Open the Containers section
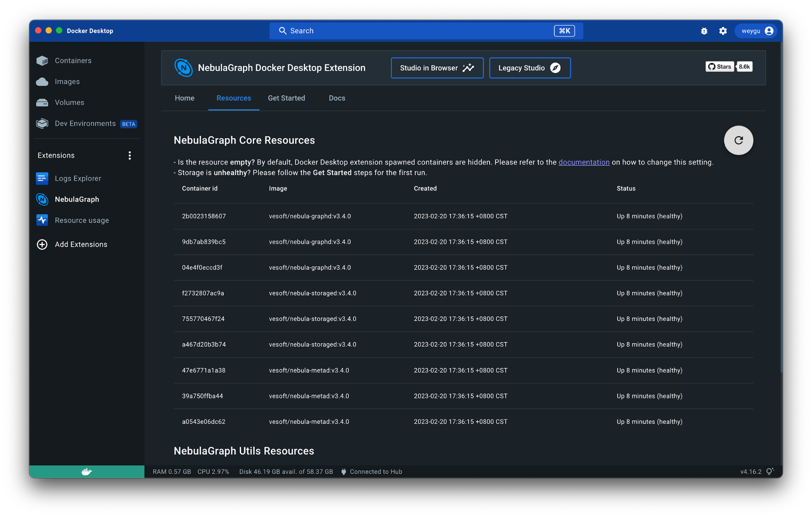Image resolution: width=812 pixels, height=517 pixels. pyautogui.click(x=73, y=60)
